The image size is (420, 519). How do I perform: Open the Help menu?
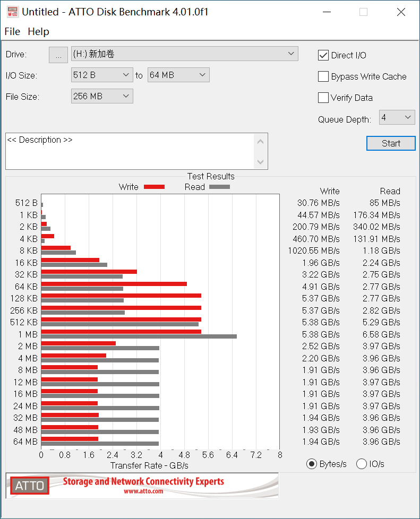coord(38,31)
